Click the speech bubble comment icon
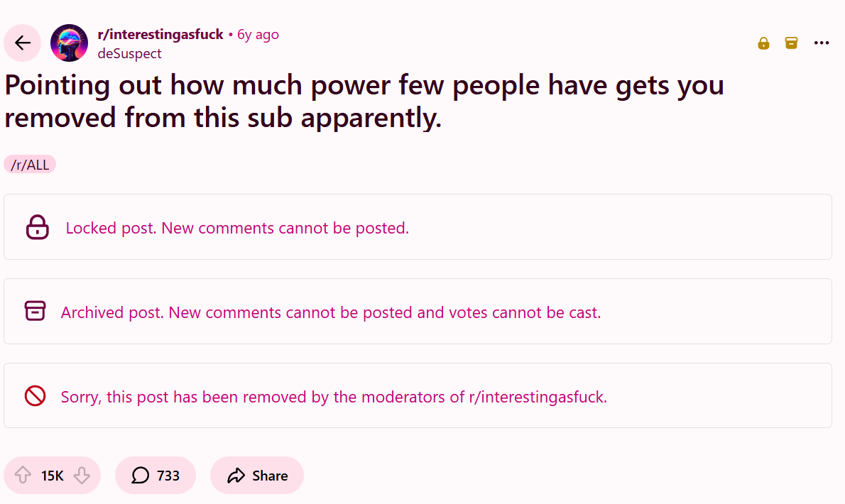The width and height of the screenshot is (845, 504). (140, 475)
